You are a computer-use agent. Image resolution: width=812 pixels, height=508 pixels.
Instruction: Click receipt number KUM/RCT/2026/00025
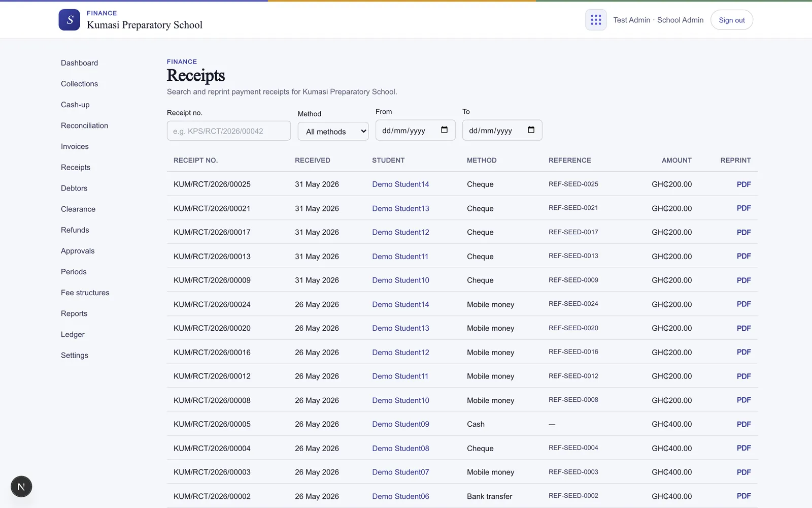pyautogui.click(x=212, y=184)
